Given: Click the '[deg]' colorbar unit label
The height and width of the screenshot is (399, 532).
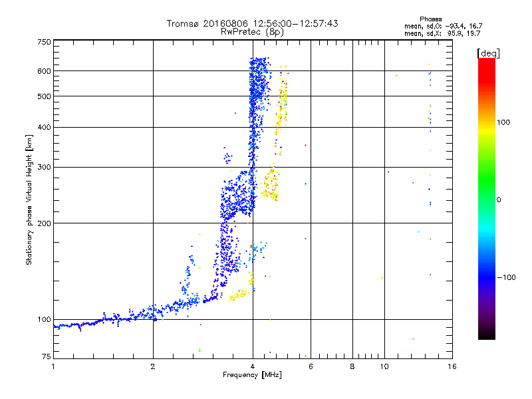Looking at the screenshot, I should click(488, 53).
